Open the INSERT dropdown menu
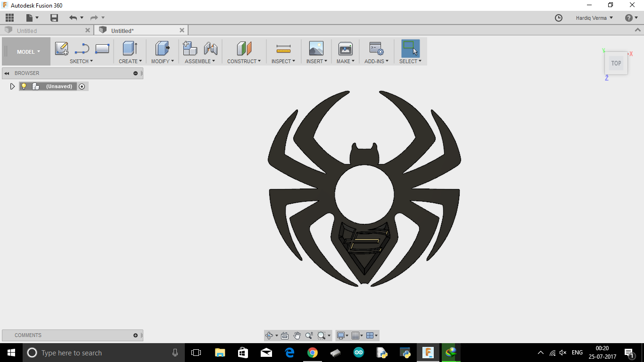 point(317,61)
